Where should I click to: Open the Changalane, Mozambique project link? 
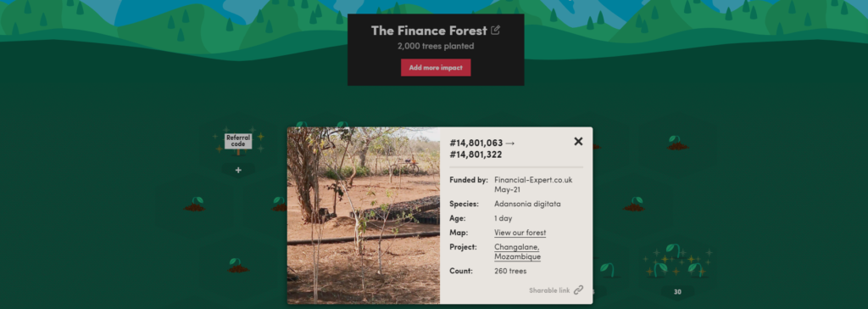pyautogui.click(x=517, y=252)
